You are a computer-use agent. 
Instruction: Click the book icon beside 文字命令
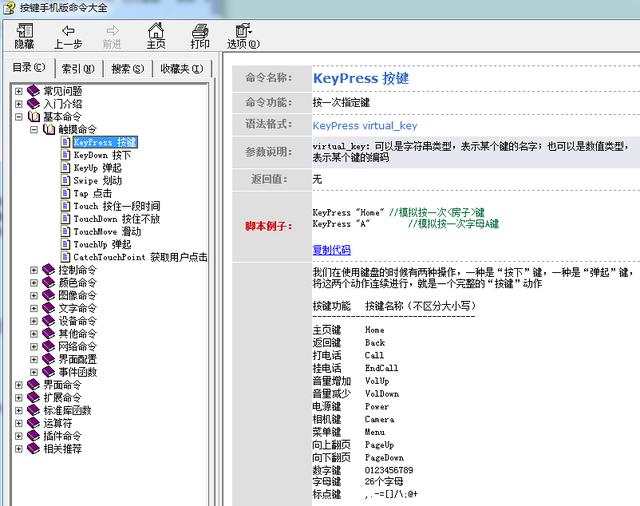[49, 308]
